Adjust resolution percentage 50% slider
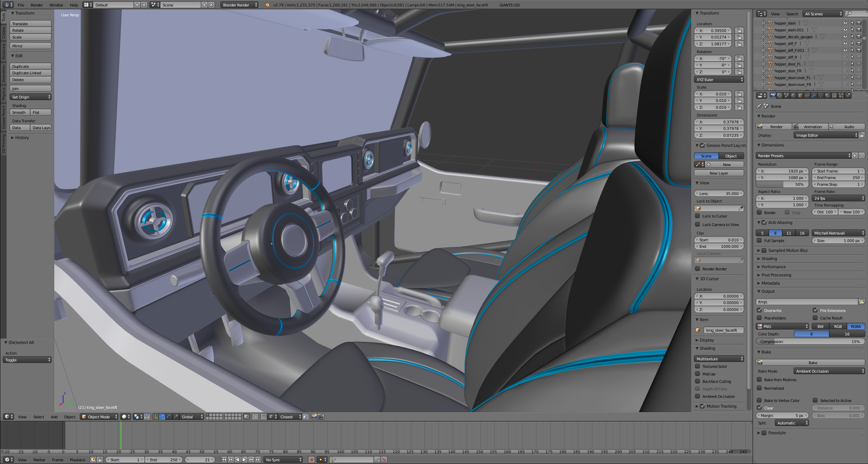This screenshot has width=868, height=464. tap(782, 184)
